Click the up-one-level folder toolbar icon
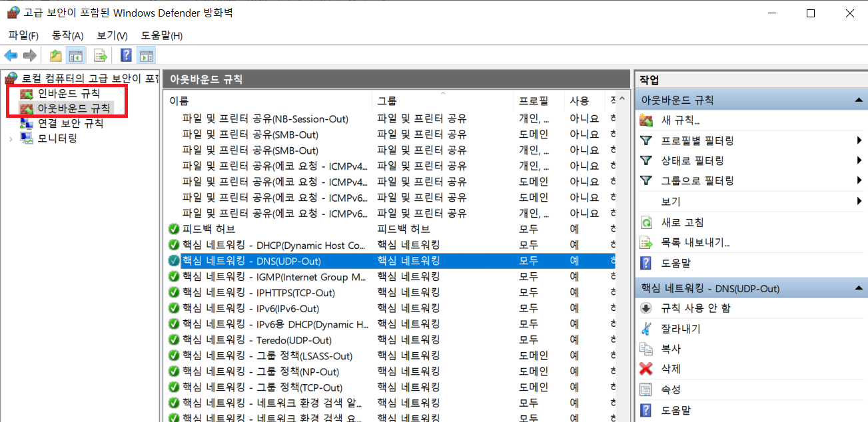This screenshot has width=868, height=422. point(56,56)
